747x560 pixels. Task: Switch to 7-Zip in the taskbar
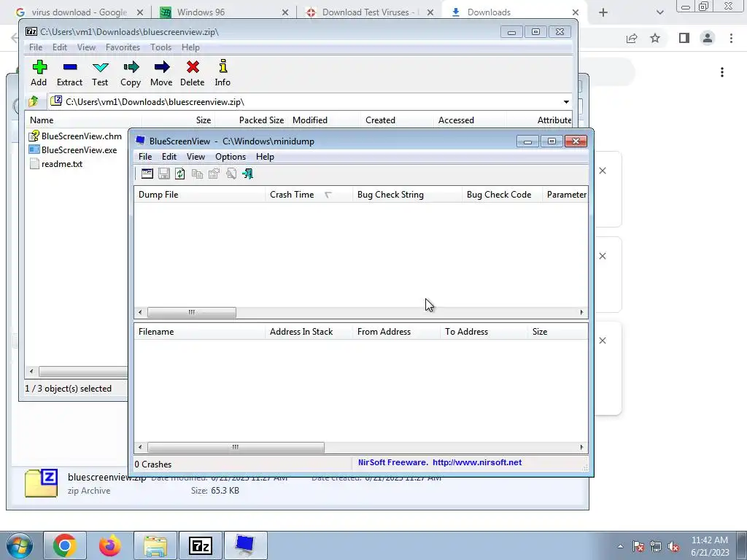[x=201, y=545]
